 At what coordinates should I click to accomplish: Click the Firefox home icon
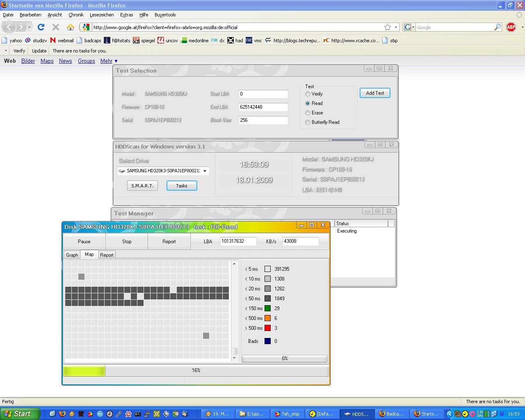(71, 27)
